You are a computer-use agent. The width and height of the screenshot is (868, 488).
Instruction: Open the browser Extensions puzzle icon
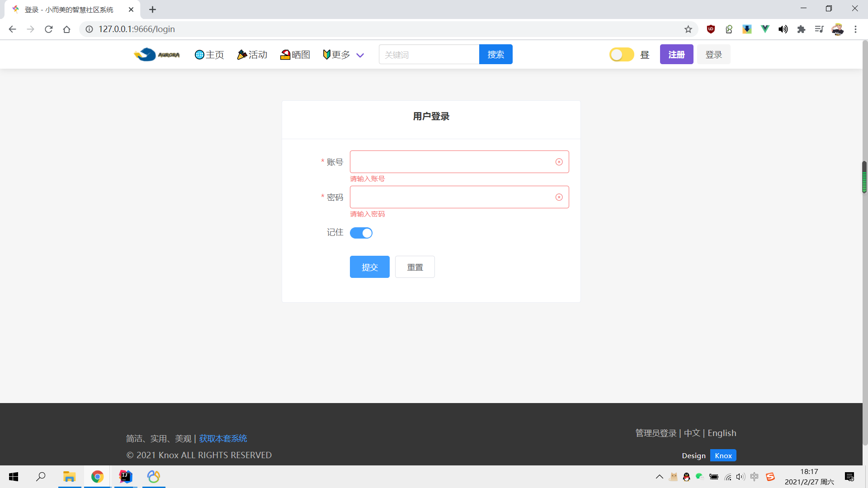click(x=801, y=29)
